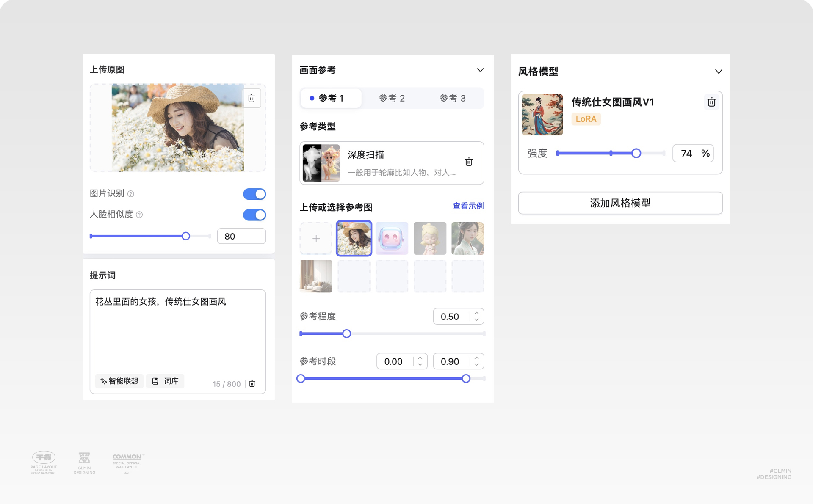Increase 参考程度 value with up arrow
Image resolution: width=813 pixels, height=504 pixels.
pos(477,314)
